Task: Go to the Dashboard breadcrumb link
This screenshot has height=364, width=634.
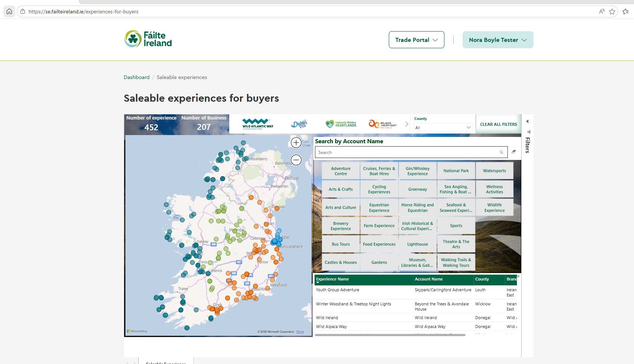Action: [x=137, y=77]
